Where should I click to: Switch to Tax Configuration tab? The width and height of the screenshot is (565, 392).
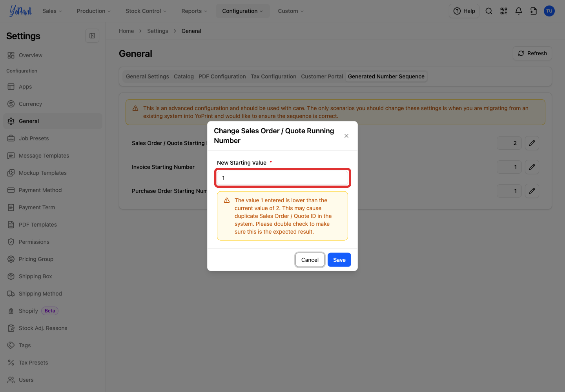273,76
